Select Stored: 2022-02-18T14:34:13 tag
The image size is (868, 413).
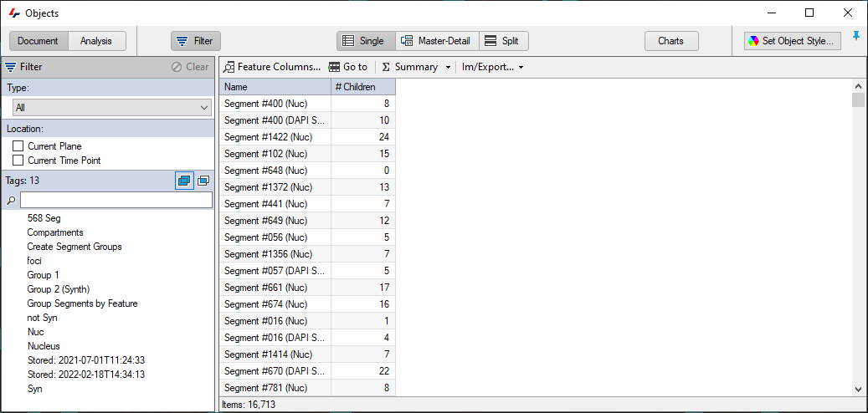[86, 375]
